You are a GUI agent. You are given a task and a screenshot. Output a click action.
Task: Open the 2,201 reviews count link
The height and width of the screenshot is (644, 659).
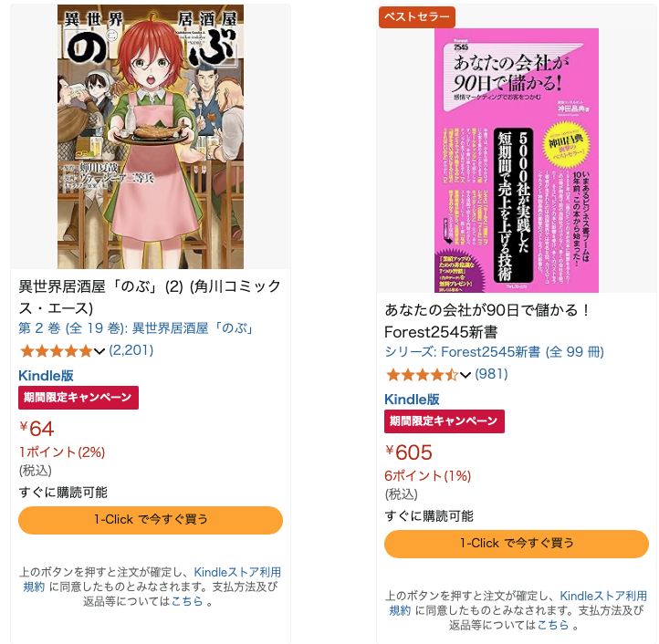pyautogui.click(x=131, y=350)
